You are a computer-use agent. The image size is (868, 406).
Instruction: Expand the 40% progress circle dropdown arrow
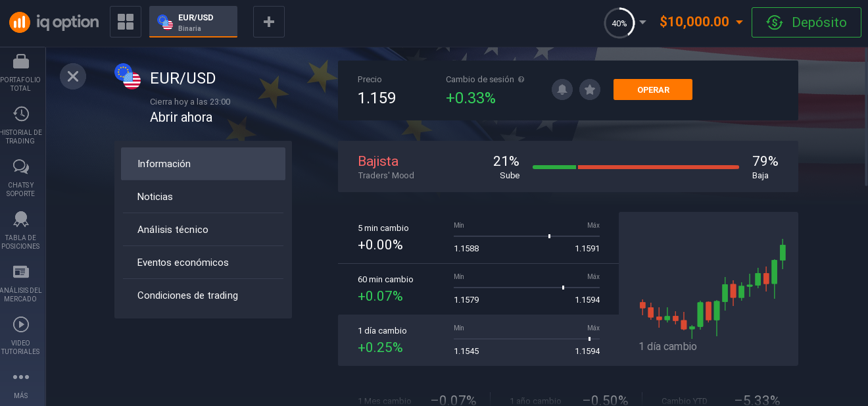pyautogui.click(x=642, y=22)
